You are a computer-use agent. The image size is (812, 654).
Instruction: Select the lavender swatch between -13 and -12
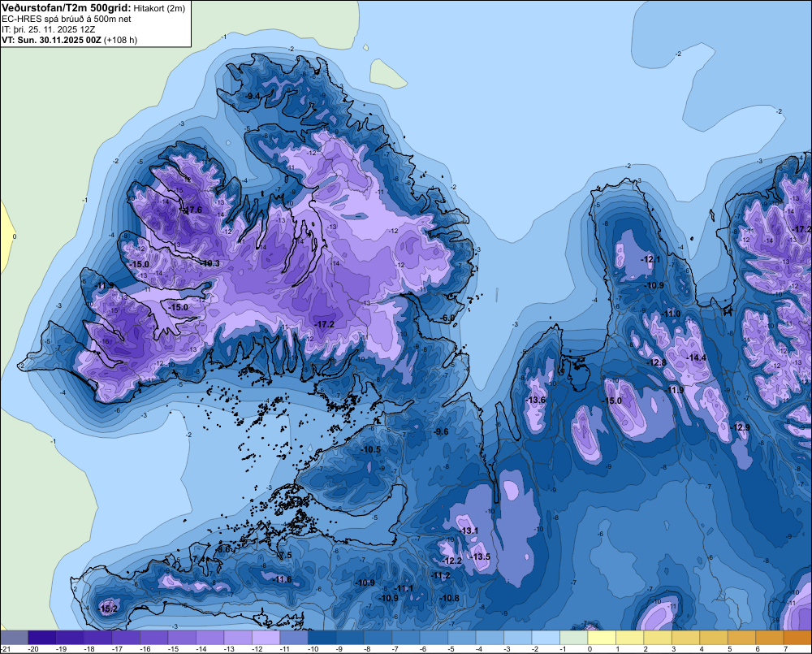(x=238, y=638)
